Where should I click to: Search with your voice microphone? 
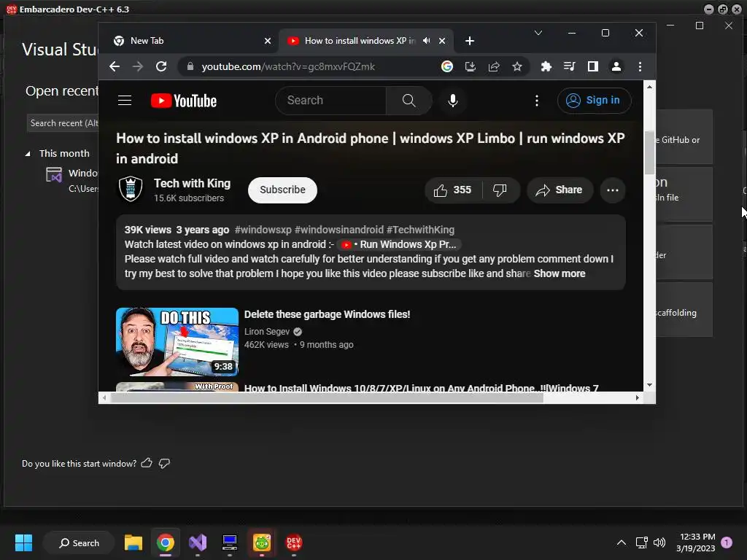453,101
